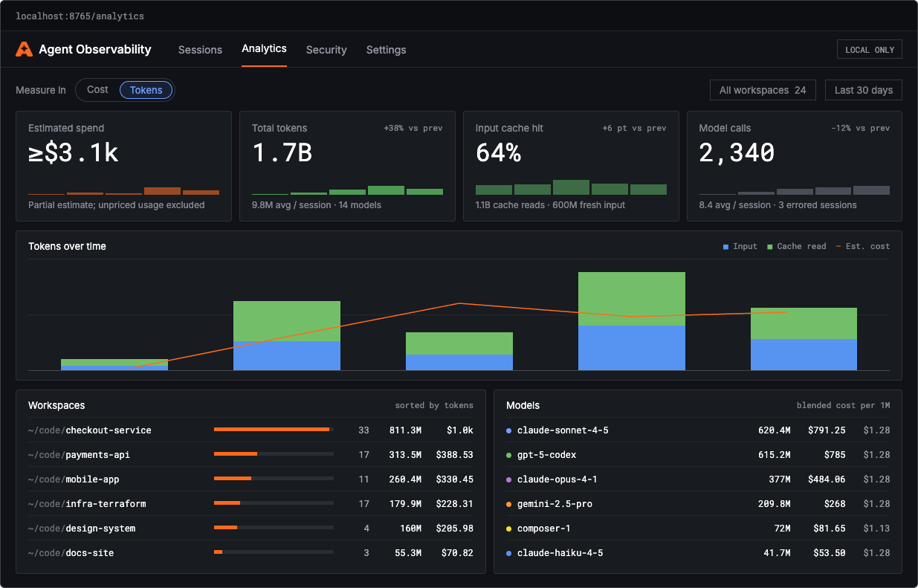Click the checkout-service usage bar
This screenshot has height=588, width=918.
(x=274, y=430)
